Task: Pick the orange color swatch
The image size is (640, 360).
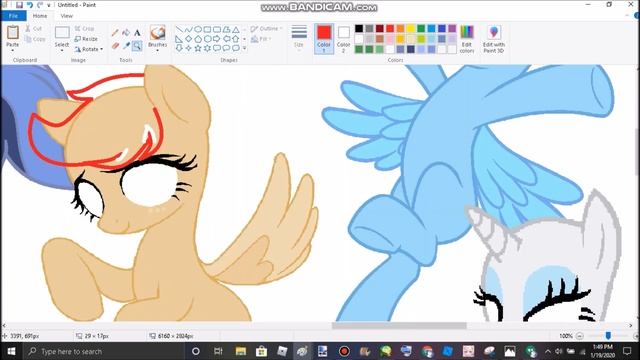Action: point(400,29)
